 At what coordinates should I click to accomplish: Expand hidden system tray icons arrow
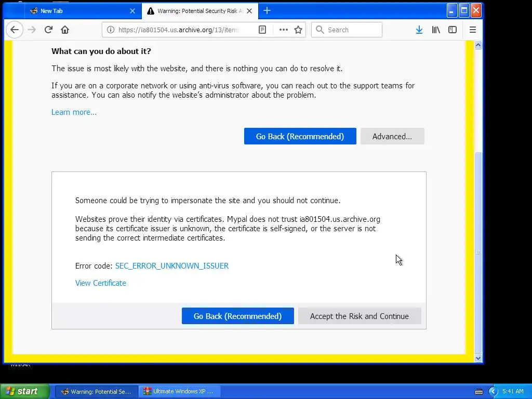tap(493, 392)
